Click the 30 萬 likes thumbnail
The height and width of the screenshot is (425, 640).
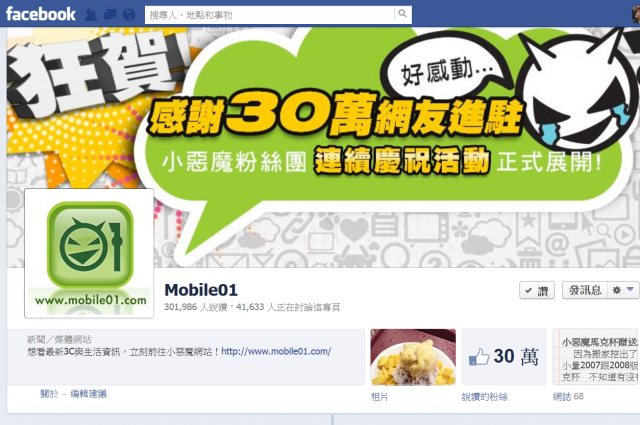point(504,357)
